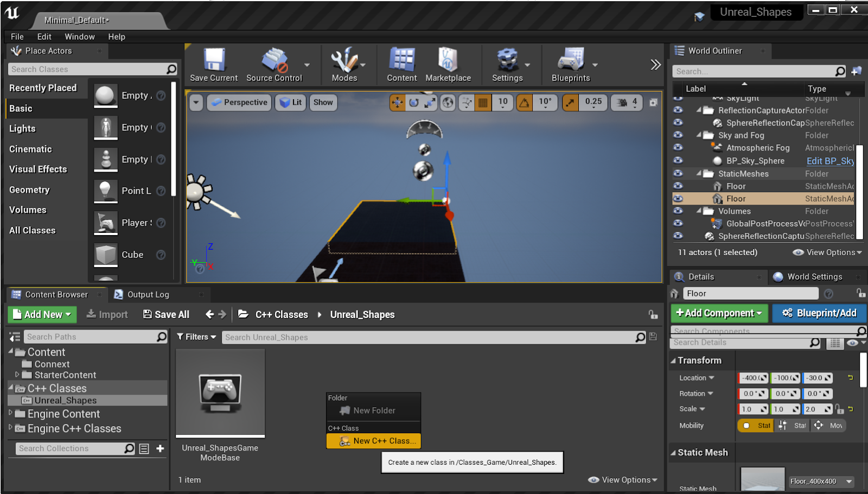868x494 pixels.
Task: Toggle visibility of Atmospheric Fog
Action: pyautogui.click(x=678, y=148)
